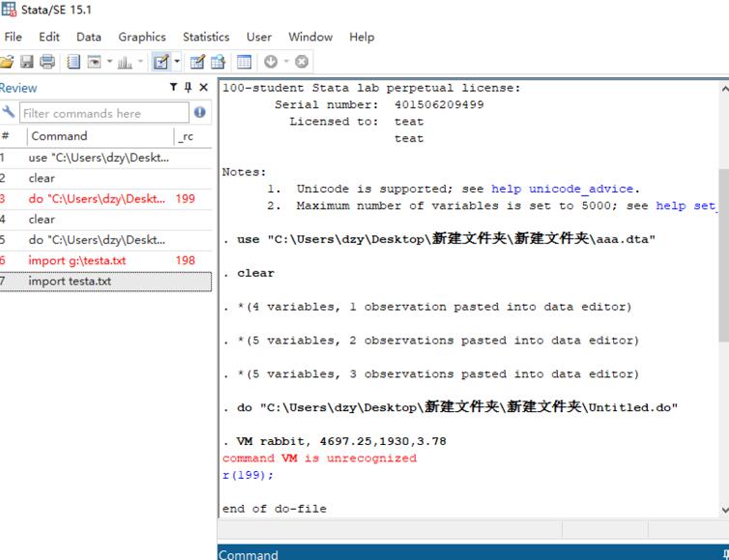Image resolution: width=729 pixels, height=560 pixels.
Task: Click the results vertical scrollbar thumb
Action: coord(724,255)
